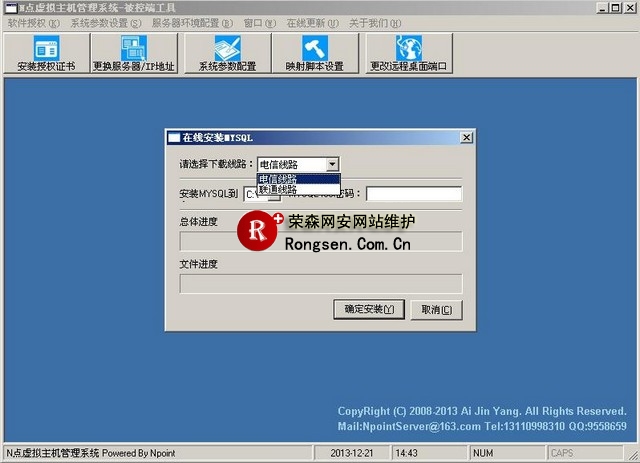Viewport: 640px width, 463px height.
Task: Click the main window title bar icon
Action: click(x=9, y=7)
